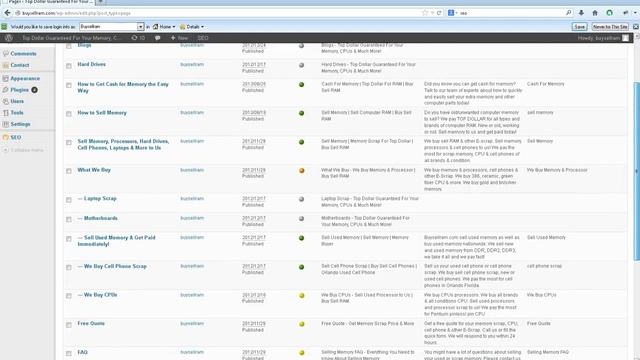Open the Comments menu in sidebar
Viewport: 640px width, 360px height.
23,53
